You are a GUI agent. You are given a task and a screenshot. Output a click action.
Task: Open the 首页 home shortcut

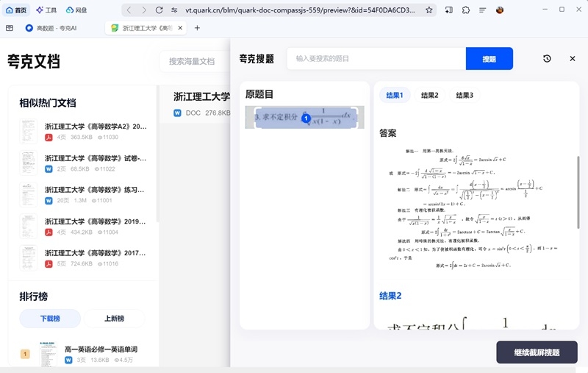coord(16,10)
